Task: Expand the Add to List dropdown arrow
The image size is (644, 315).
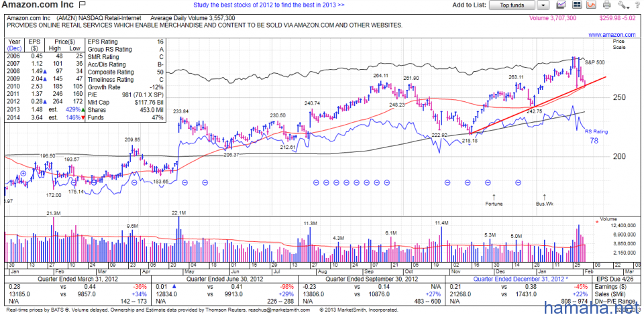Action: 543,5
